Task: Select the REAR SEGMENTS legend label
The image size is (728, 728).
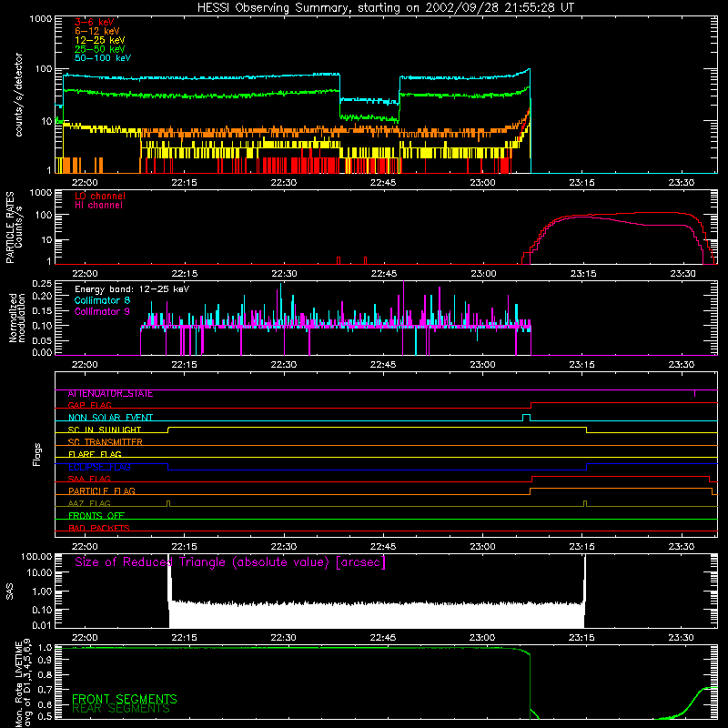Action: point(121,709)
